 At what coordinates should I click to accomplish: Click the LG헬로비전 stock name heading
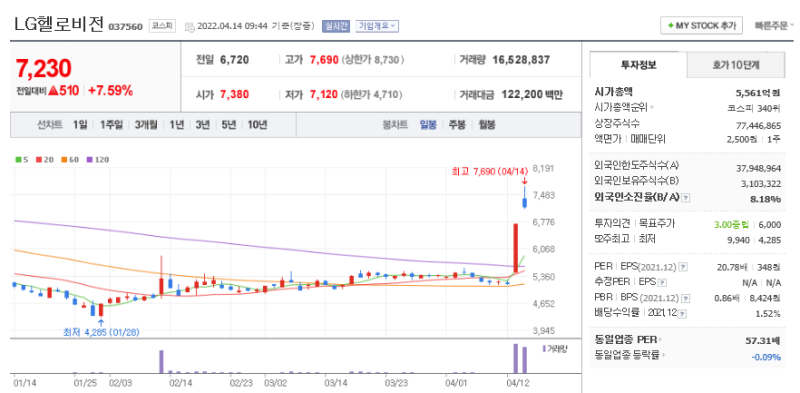pyautogui.click(x=60, y=24)
